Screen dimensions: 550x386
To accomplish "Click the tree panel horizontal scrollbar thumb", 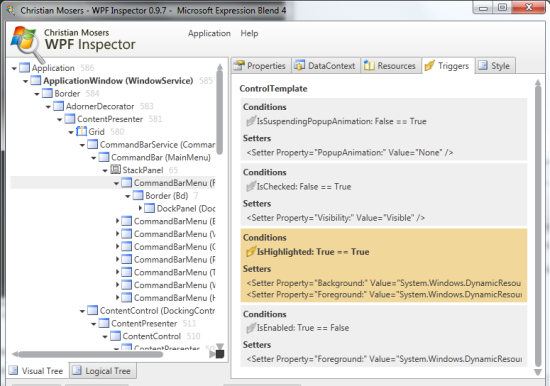I will point(90,354).
